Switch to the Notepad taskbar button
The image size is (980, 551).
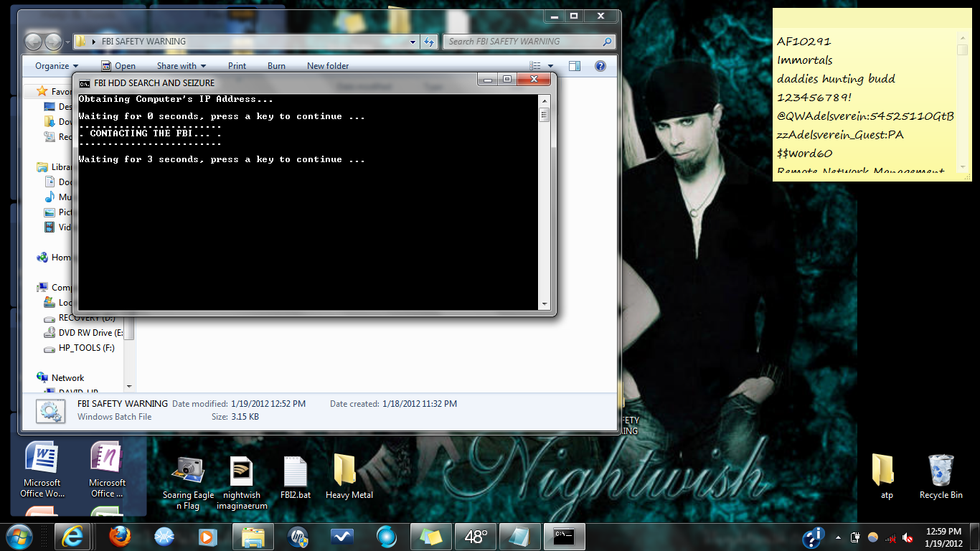point(520,537)
